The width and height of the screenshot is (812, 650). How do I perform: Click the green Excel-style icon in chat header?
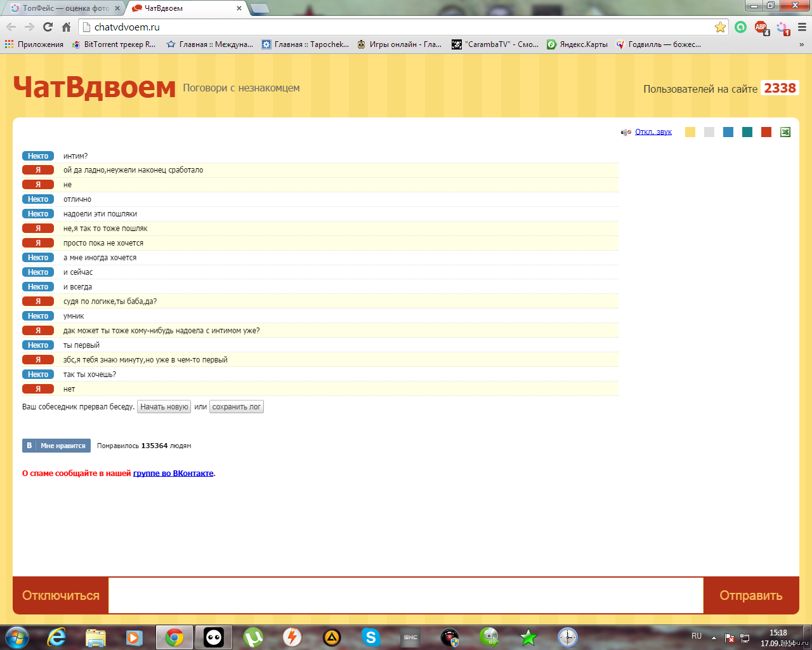click(785, 132)
